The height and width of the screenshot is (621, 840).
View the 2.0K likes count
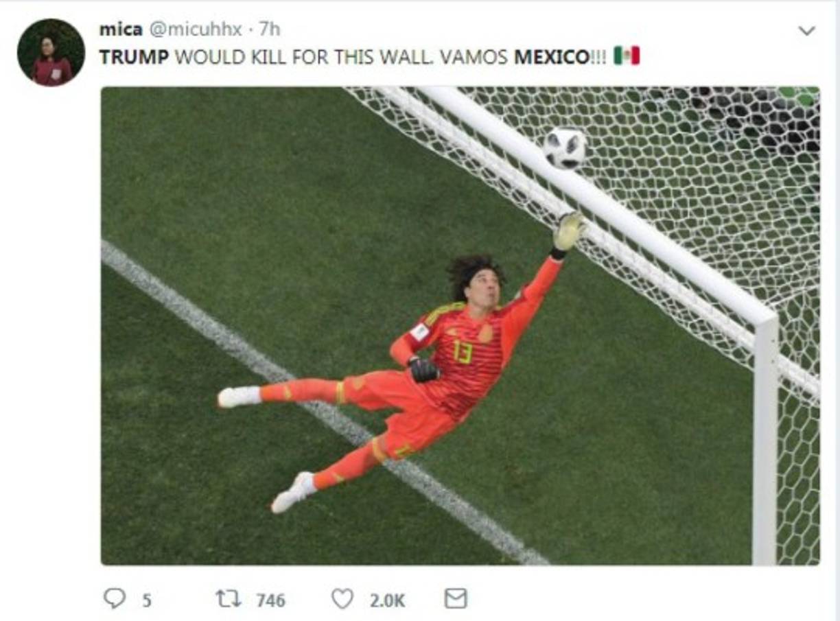point(388,600)
